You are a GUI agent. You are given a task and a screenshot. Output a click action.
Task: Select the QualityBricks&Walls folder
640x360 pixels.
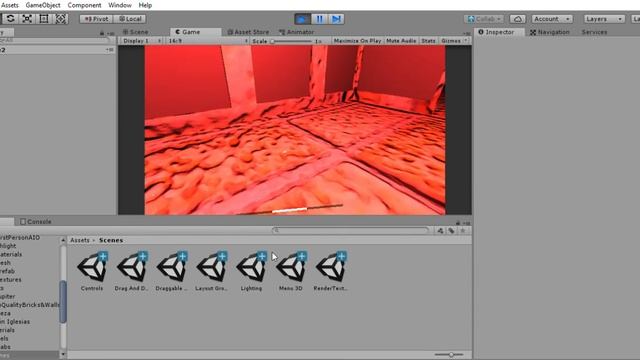[30, 304]
